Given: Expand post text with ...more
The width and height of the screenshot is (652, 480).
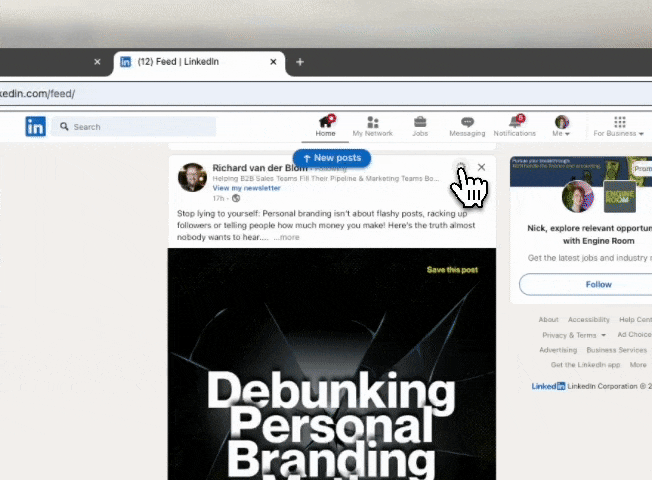Looking at the screenshot, I should coord(286,237).
